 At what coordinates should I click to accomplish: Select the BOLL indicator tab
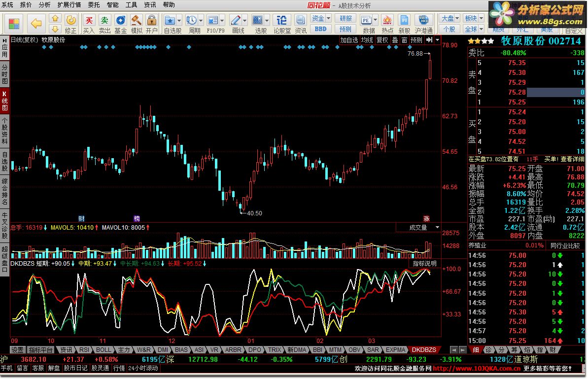pos(103,350)
